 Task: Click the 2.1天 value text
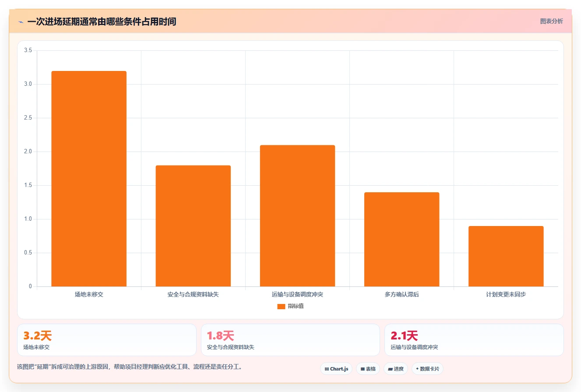click(x=404, y=336)
